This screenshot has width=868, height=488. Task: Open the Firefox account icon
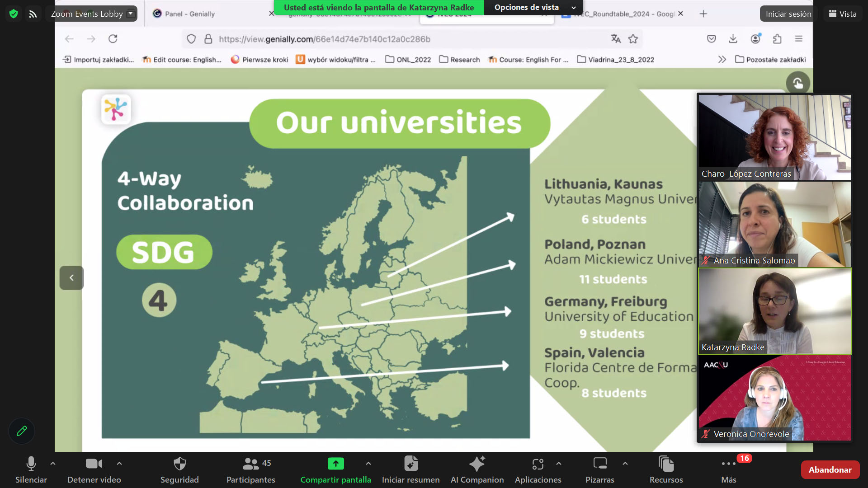point(755,39)
